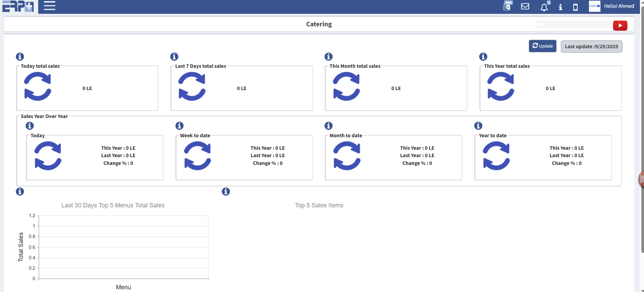Viewport: 644px width, 292px height.
Task: Click the vertical page scrollbar
Action: point(642,135)
